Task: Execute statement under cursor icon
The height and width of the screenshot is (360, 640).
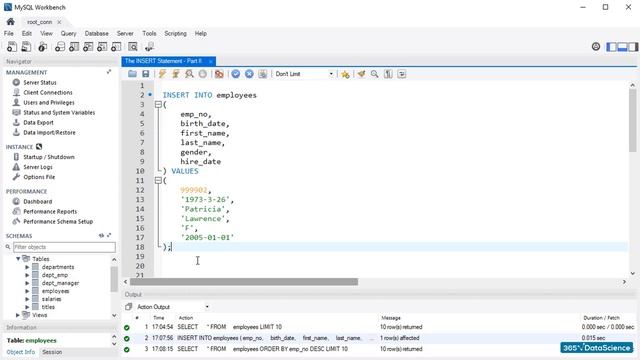Action: click(176, 74)
